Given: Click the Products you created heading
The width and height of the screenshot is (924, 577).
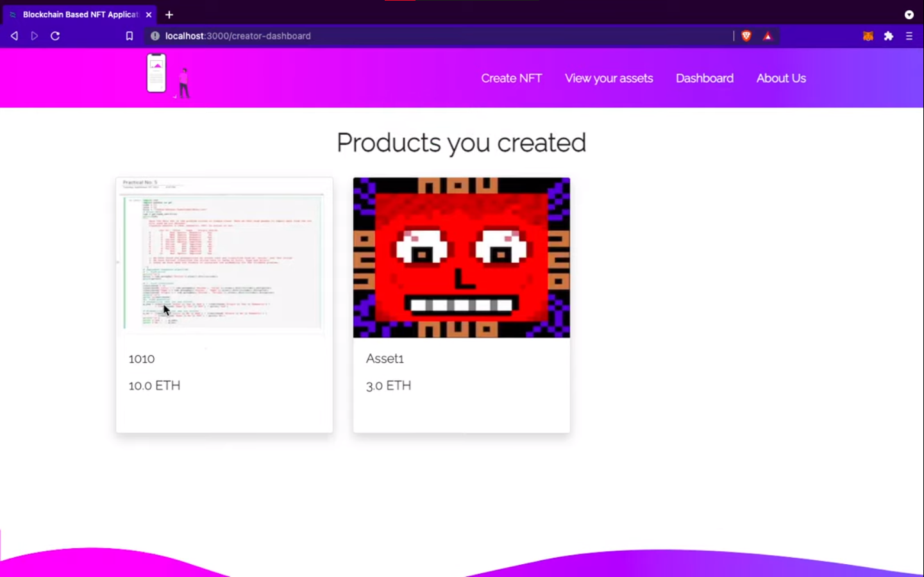Looking at the screenshot, I should (x=462, y=143).
